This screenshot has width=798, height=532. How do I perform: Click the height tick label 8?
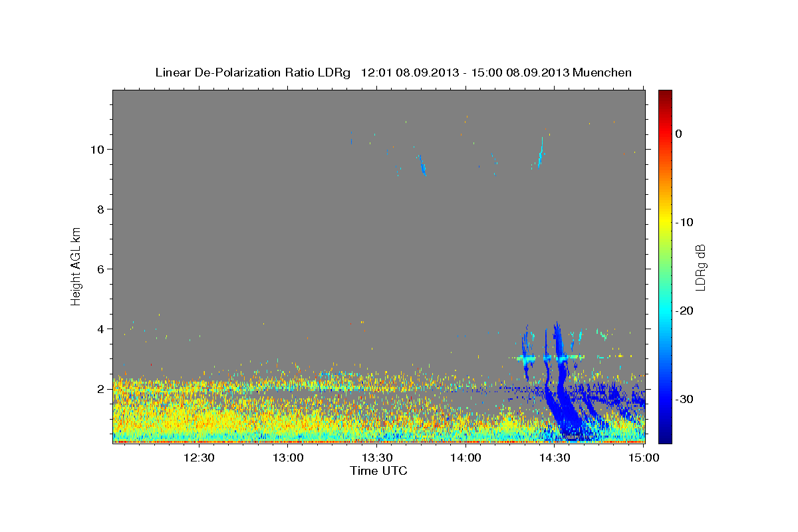(x=101, y=209)
